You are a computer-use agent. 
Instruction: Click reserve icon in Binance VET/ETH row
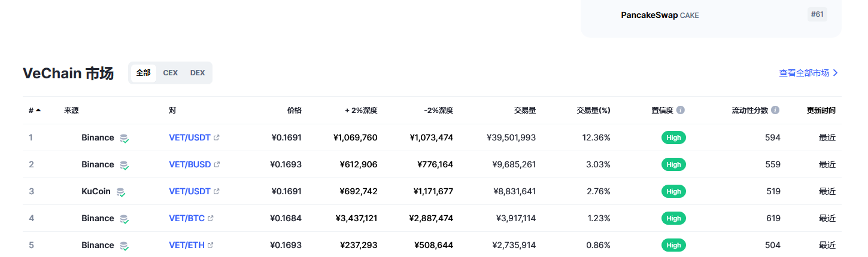tap(124, 246)
